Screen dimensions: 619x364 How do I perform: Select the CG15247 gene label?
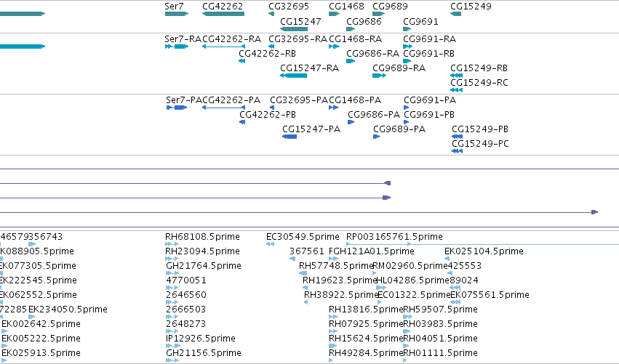pyautogui.click(x=300, y=21)
